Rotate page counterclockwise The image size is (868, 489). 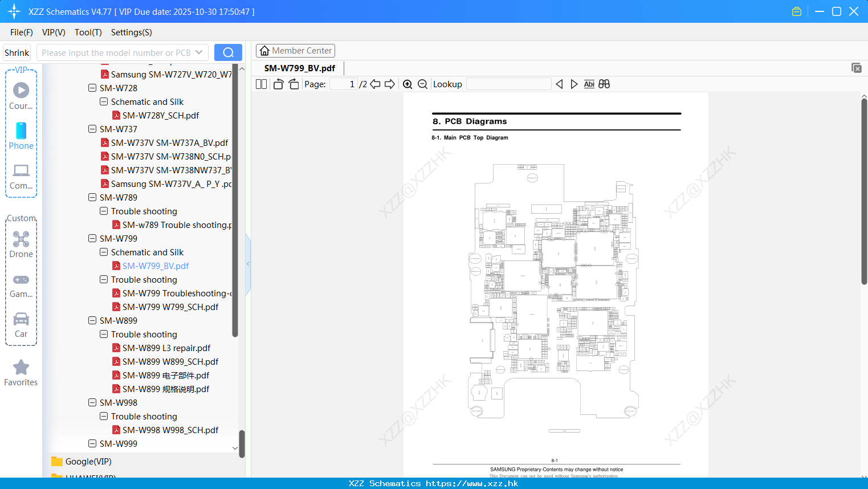(x=278, y=84)
